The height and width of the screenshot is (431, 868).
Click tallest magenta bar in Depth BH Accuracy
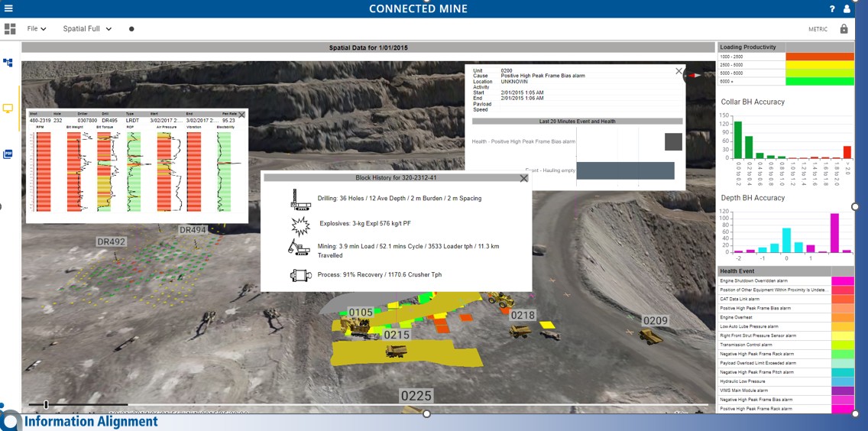tap(834, 232)
